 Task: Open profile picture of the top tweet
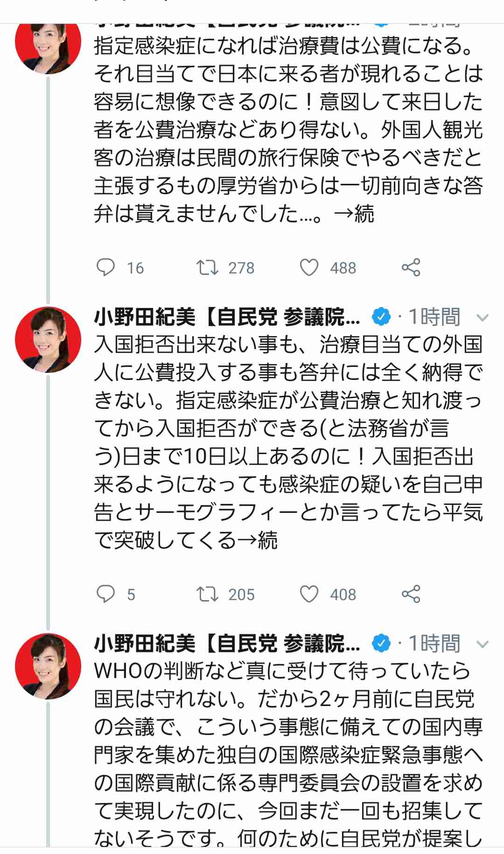pos(48,47)
